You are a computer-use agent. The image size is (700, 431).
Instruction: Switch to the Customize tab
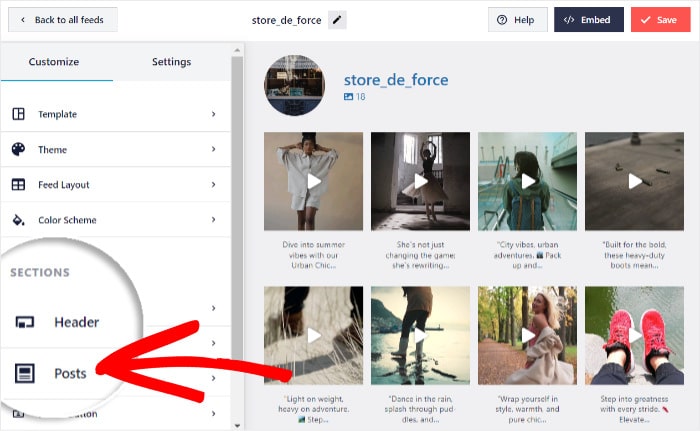coord(54,62)
